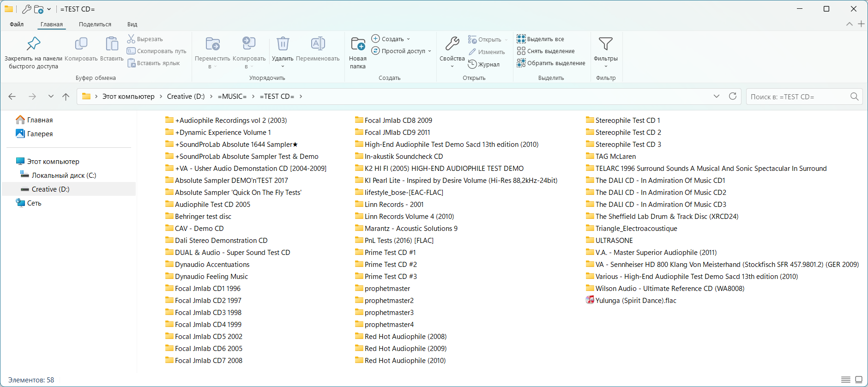The image size is (868, 387).
Task: Select Локальный диск (C:) in sidebar
Action: point(58,175)
